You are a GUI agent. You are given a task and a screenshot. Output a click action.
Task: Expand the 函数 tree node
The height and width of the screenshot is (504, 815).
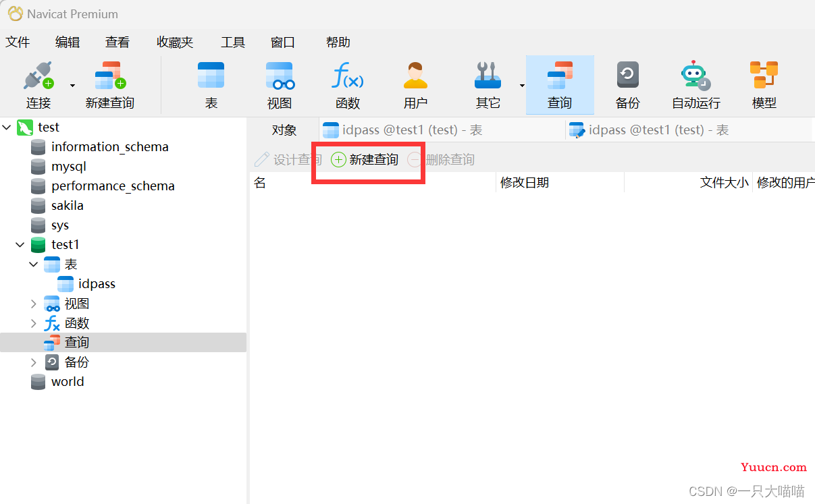click(x=34, y=323)
